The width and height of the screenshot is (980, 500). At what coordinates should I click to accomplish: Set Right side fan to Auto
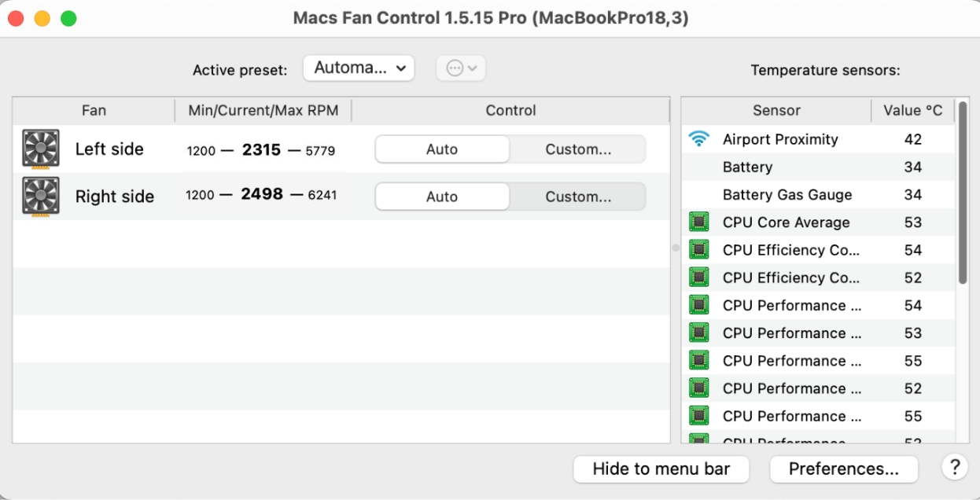(442, 197)
